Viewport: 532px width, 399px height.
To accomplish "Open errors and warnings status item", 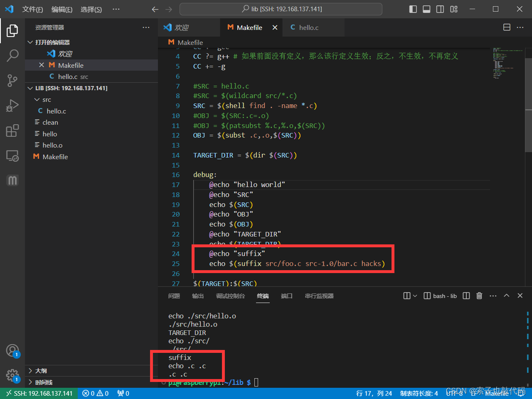I will click(96, 393).
